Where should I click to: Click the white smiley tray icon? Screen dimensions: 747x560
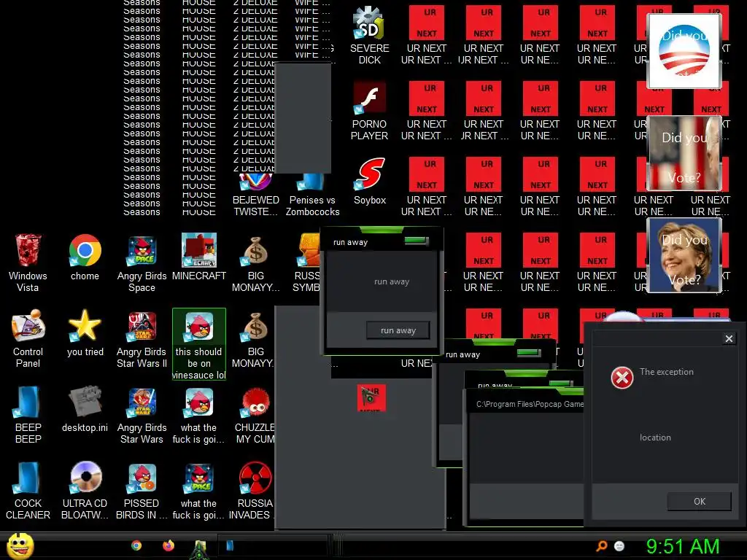coord(619,545)
